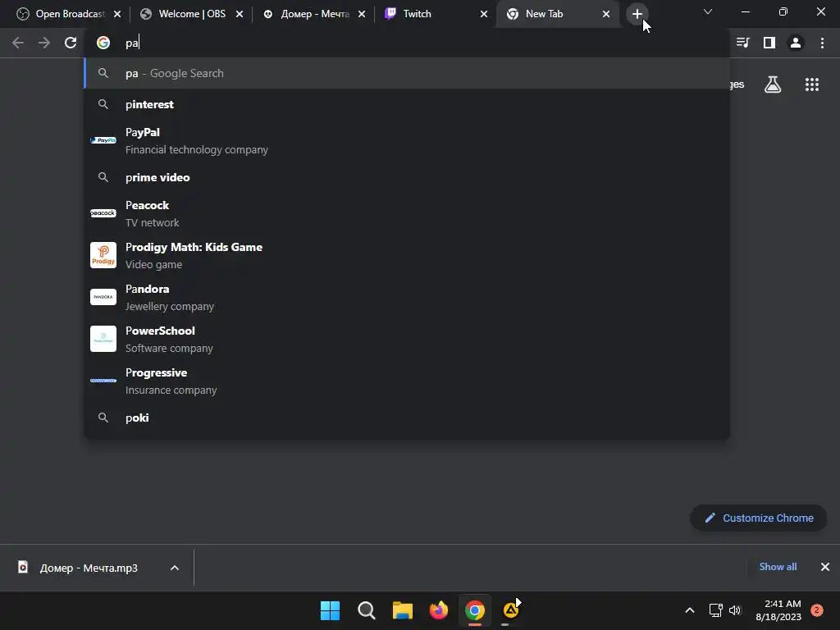Open the Chrome three-dot menu
840x630 pixels.
(822, 43)
